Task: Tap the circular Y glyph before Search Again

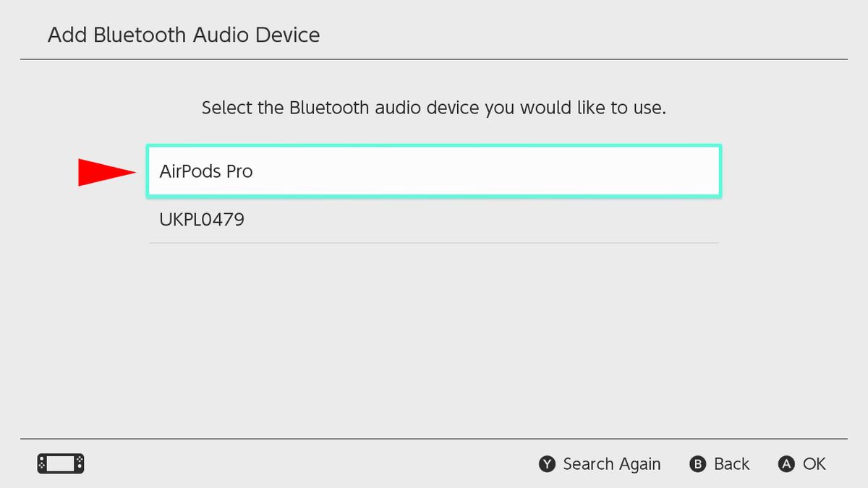Action: click(548, 463)
